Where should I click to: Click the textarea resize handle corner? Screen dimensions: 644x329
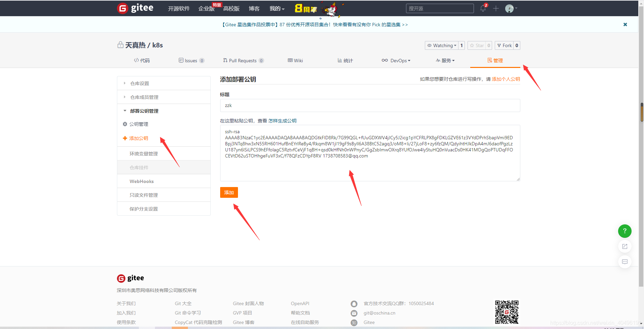(518, 179)
